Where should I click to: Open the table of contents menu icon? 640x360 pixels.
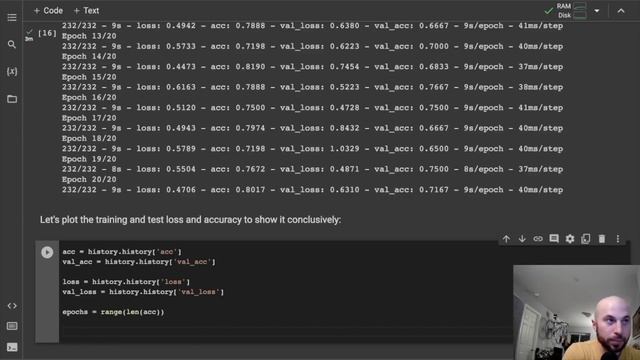click(x=12, y=18)
